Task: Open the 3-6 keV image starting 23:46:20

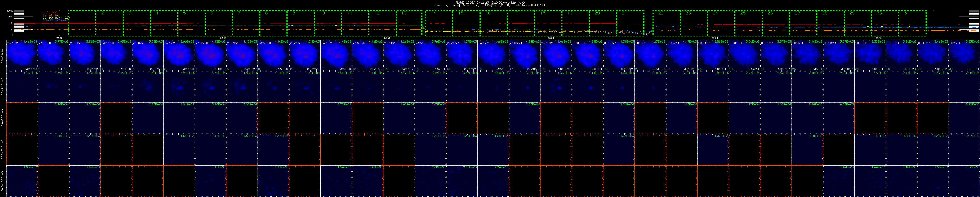Action: pos(148,55)
